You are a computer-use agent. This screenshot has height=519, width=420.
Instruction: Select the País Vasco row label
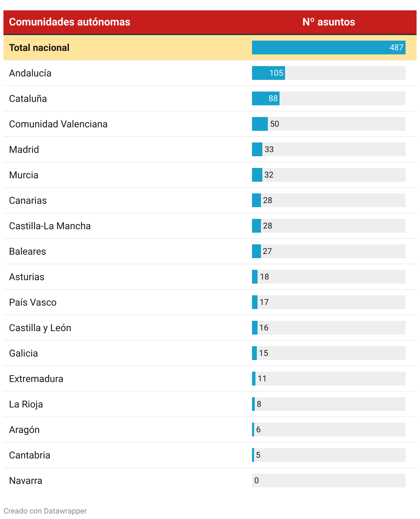pos(33,302)
